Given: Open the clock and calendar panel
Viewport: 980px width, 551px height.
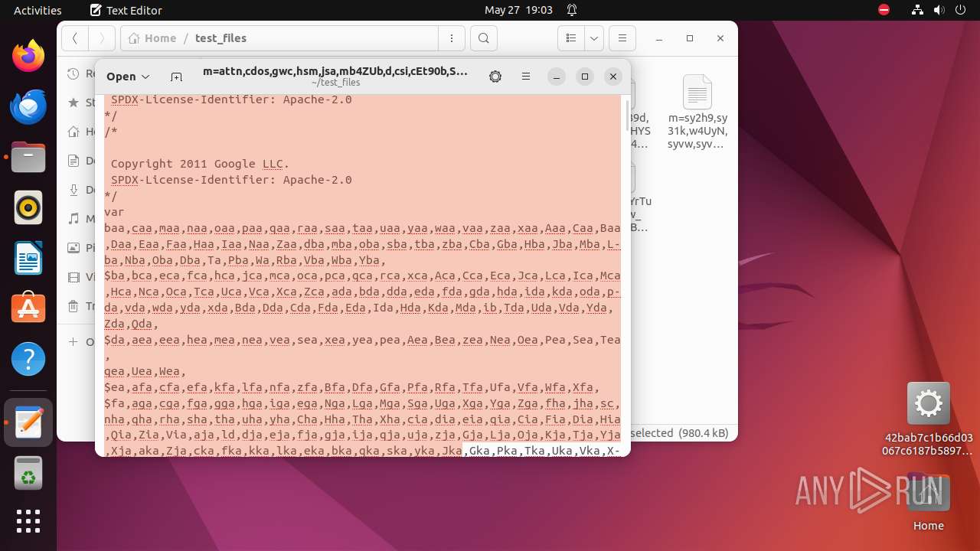Looking at the screenshot, I should [518, 10].
